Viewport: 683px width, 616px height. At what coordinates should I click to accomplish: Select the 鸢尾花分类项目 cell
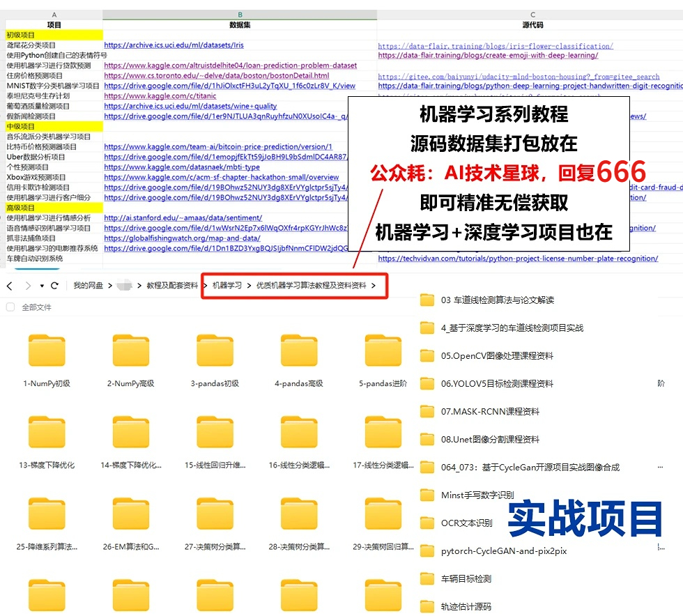(54, 45)
